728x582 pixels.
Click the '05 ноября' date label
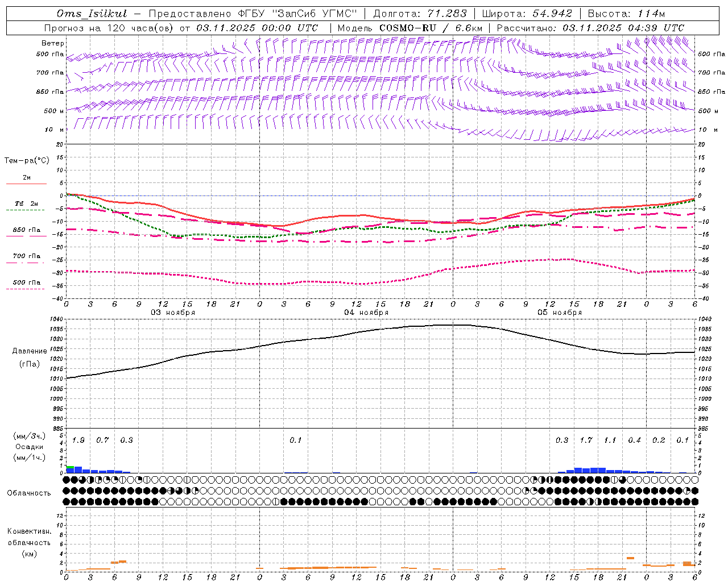pyautogui.click(x=560, y=313)
